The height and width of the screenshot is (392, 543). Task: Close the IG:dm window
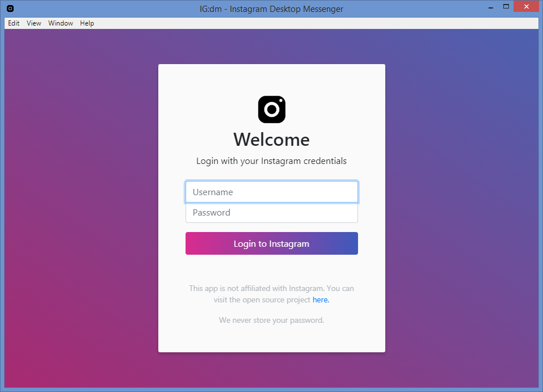[526, 7]
